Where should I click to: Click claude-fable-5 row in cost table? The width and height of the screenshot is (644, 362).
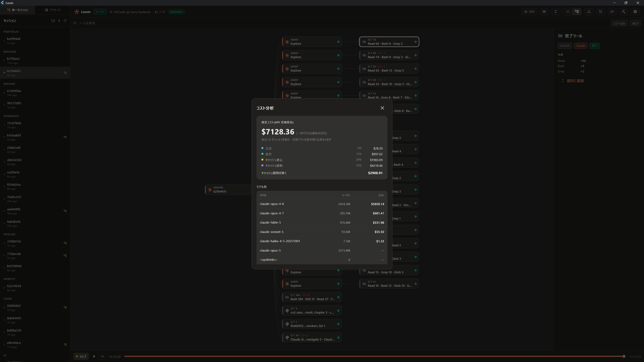pos(322,223)
